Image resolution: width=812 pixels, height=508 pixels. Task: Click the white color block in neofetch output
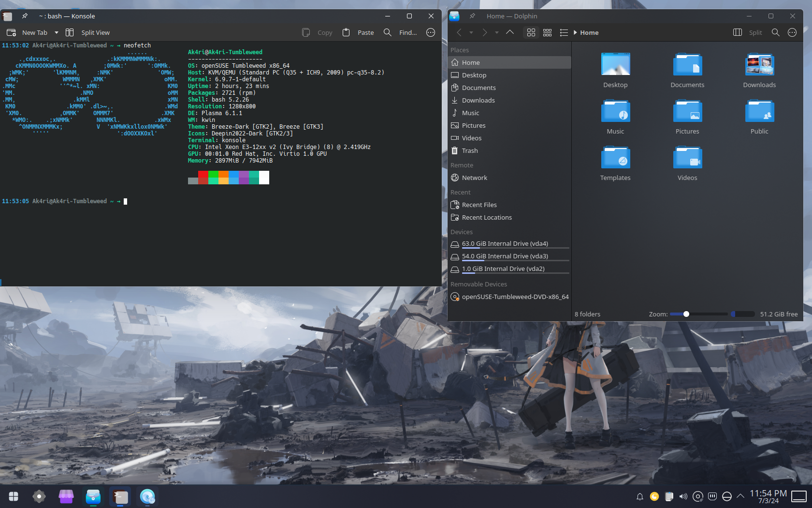(x=264, y=178)
